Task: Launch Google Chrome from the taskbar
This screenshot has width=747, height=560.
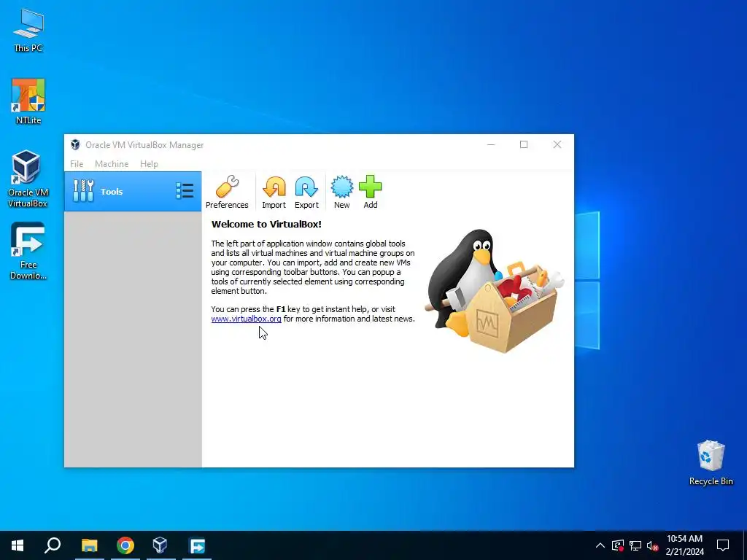Action: click(x=125, y=545)
